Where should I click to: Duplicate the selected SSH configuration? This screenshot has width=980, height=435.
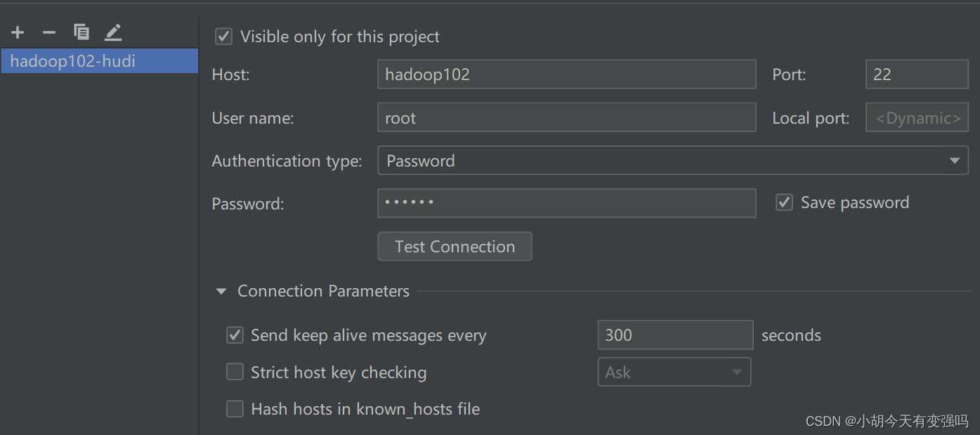point(81,32)
